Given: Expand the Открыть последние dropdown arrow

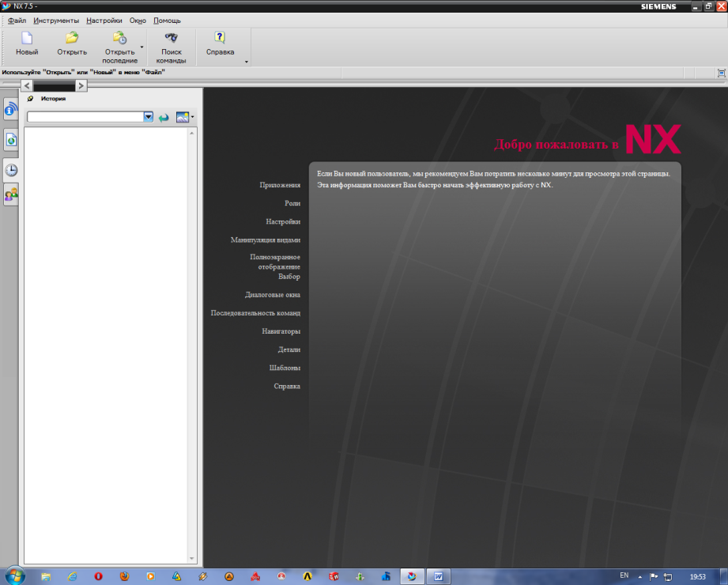Looking at the screenshot, I should (x=141, y=47).
